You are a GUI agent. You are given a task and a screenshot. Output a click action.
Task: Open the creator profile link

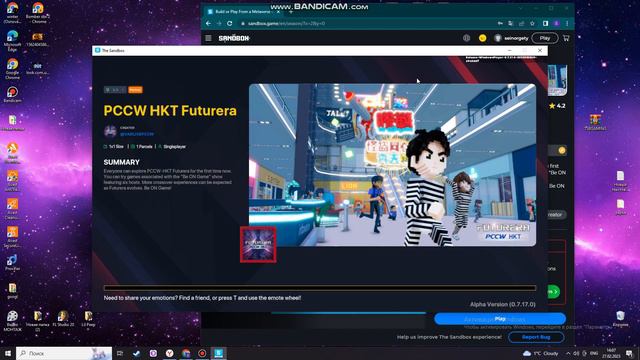coord(137,134)
